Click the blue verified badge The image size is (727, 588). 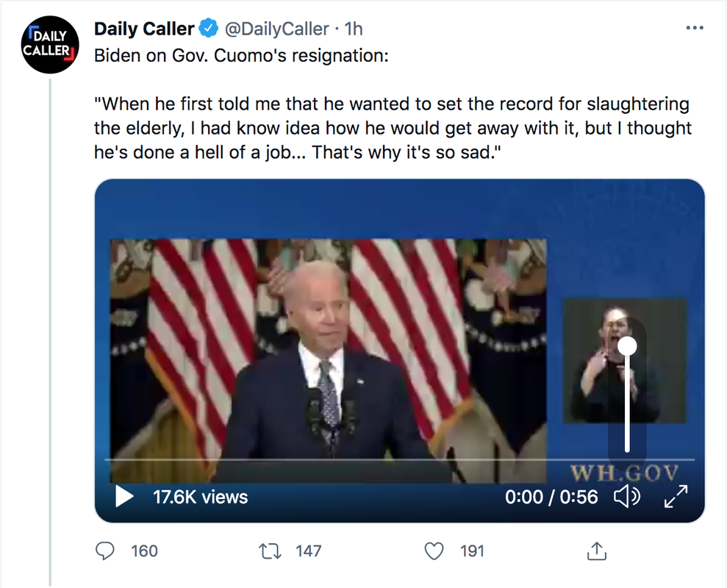[209, 29]
